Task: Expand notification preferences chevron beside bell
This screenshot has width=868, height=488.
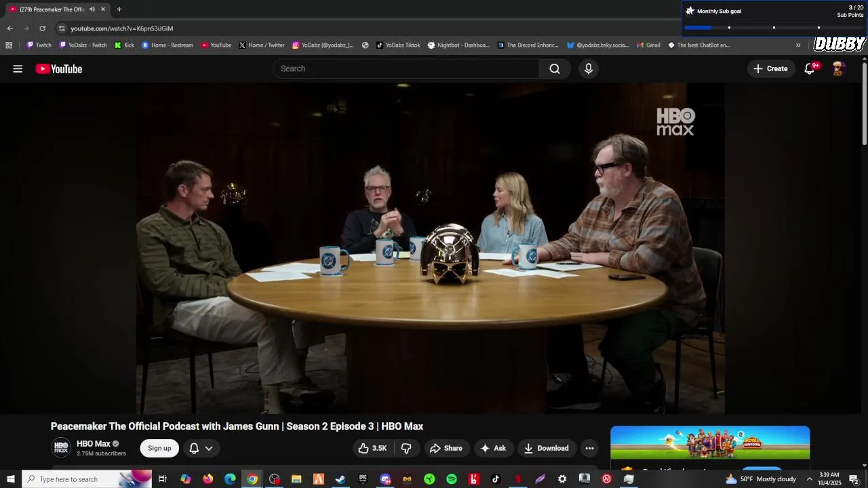Action: click(209, 448)
